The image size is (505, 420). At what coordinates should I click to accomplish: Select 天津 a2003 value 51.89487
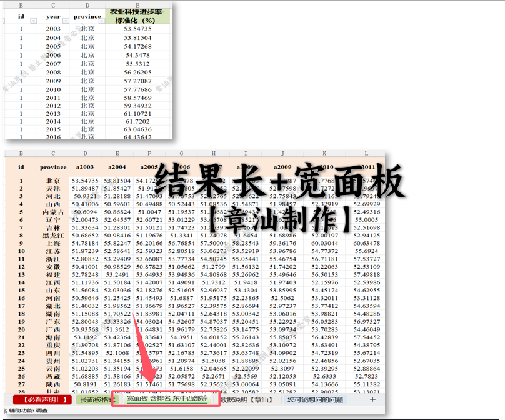click(85, 189)
